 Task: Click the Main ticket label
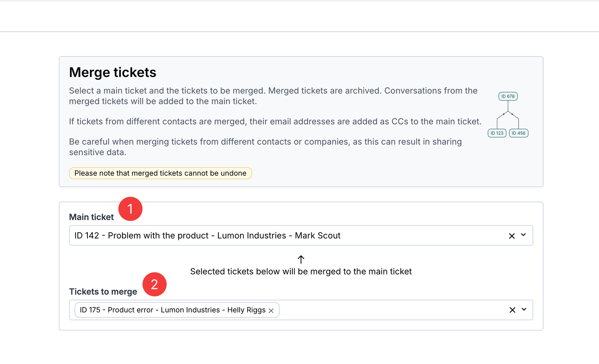tap(91, 217)
